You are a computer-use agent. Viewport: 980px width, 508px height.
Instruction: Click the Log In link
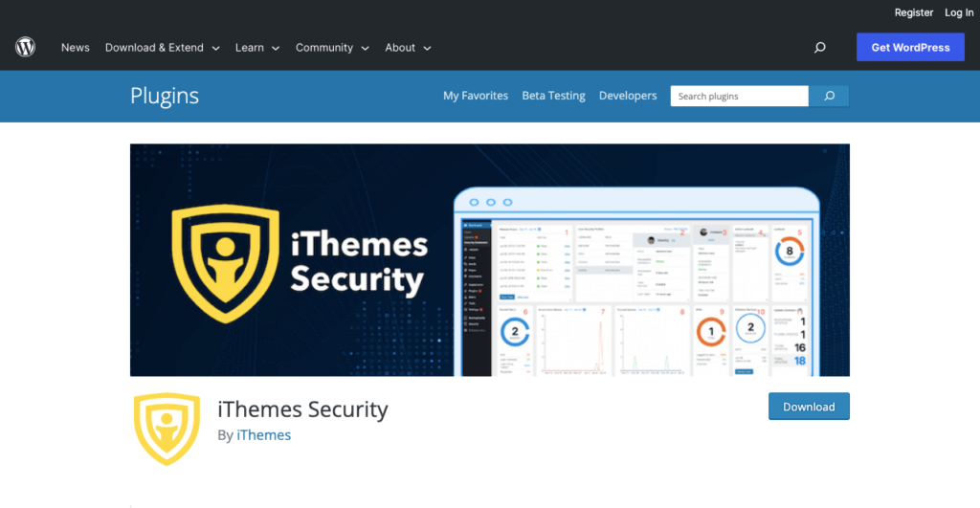(959, 12)
